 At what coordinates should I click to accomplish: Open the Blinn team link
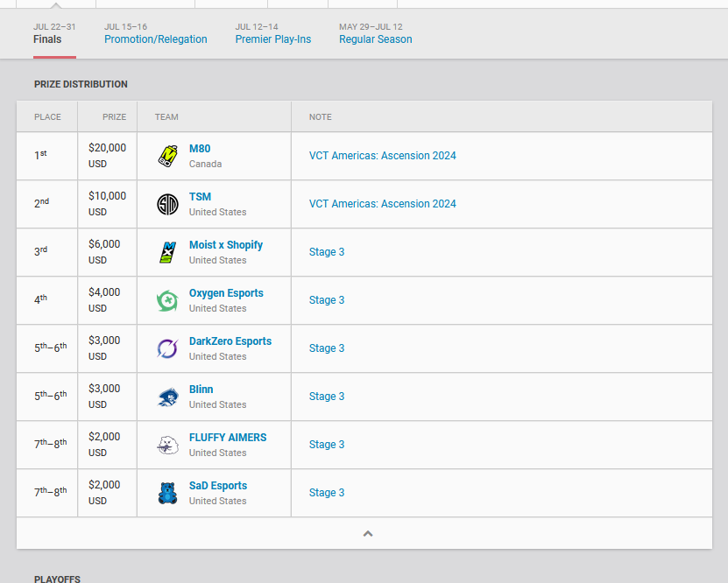[x=201, y=390]
